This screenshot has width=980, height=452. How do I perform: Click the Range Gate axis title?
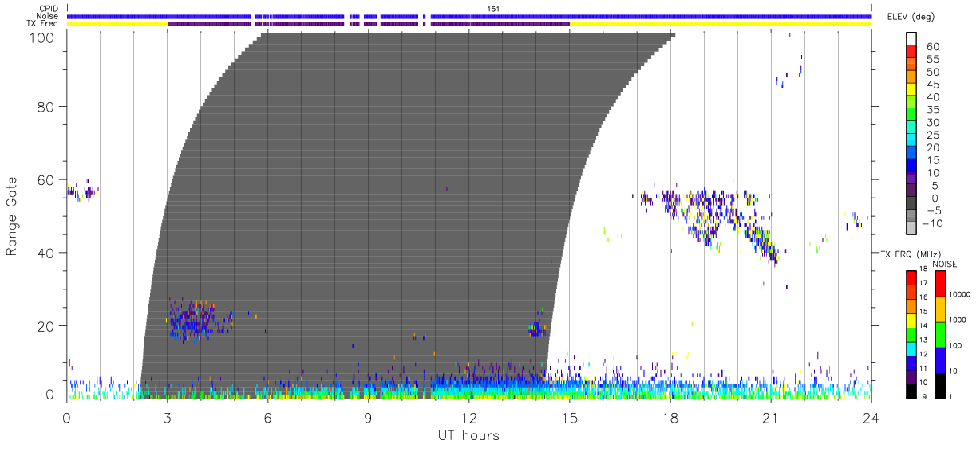[11, 216]
